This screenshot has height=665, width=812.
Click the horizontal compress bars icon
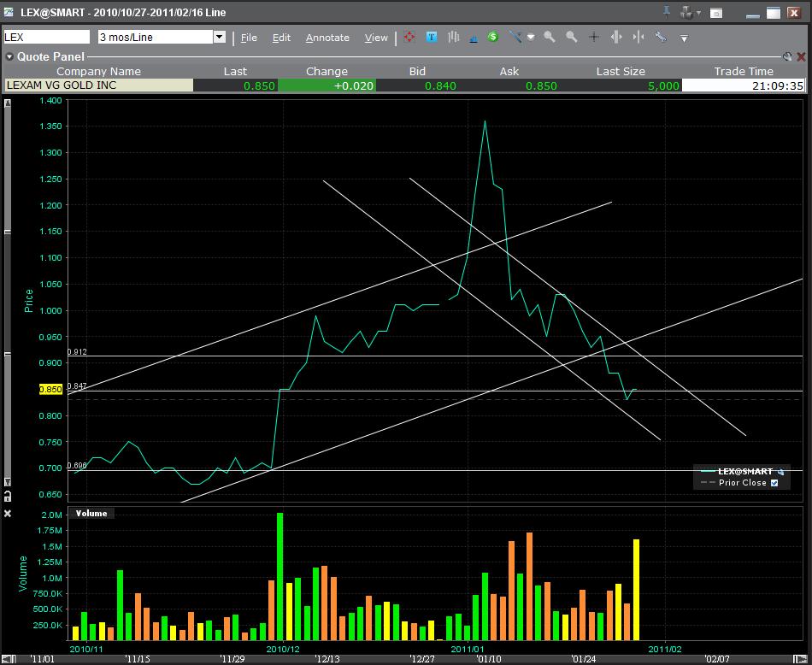tap(638, 37)
